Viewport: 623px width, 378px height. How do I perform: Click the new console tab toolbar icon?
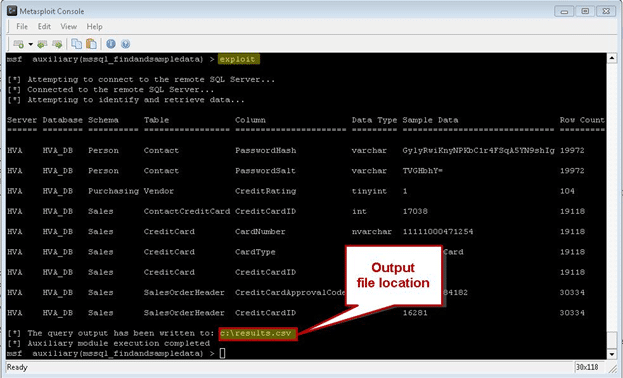(x=19, y=44)
